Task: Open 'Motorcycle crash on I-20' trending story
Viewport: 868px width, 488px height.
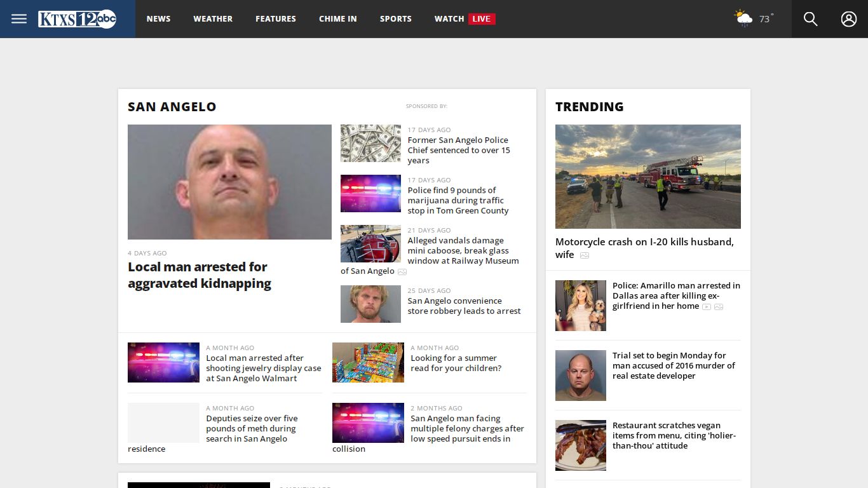Action: (x=644, y=248)
